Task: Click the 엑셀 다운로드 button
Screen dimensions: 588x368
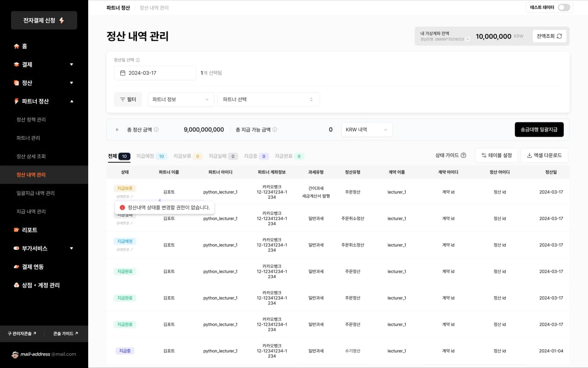Action: coord(544,155)
